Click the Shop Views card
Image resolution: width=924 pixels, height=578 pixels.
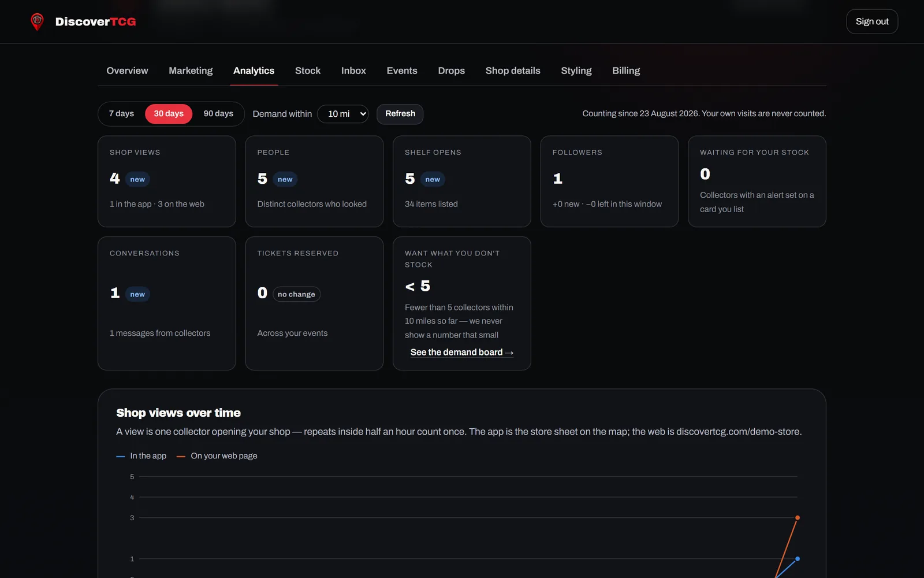pos(167,181)
